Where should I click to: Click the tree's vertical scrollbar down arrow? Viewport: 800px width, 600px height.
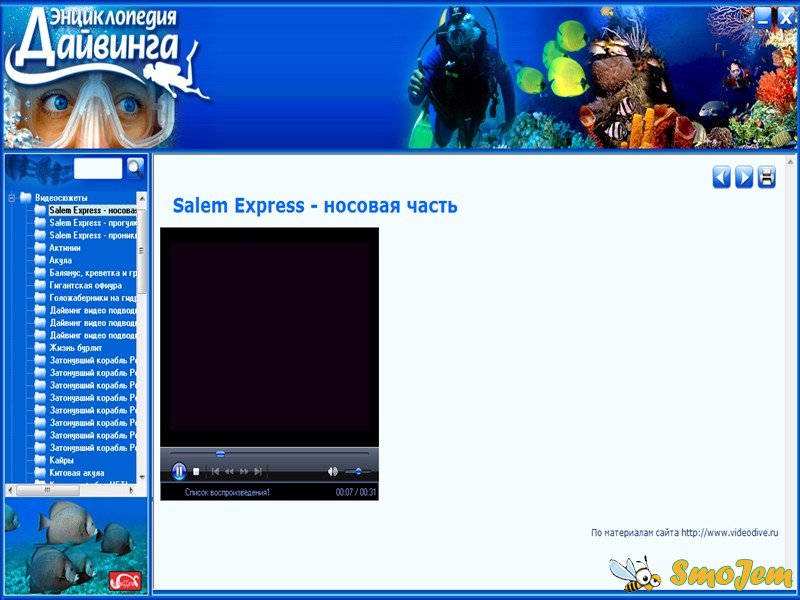142,478
